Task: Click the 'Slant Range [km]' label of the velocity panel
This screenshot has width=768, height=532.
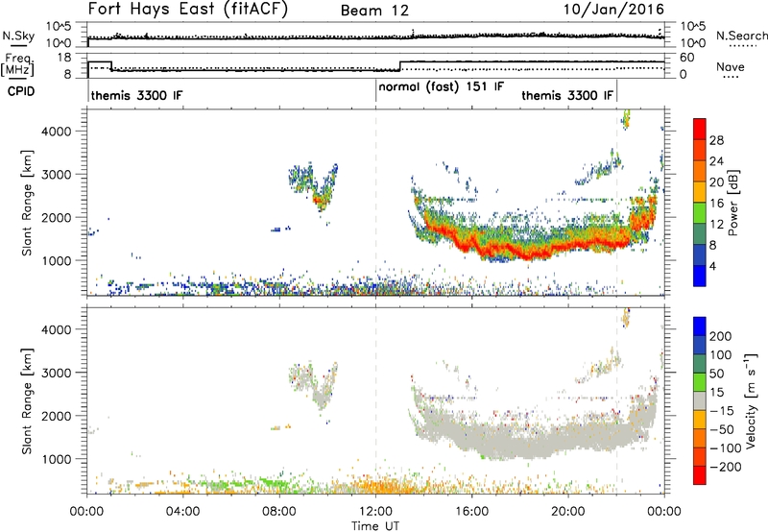Action: tap(27, 401)
